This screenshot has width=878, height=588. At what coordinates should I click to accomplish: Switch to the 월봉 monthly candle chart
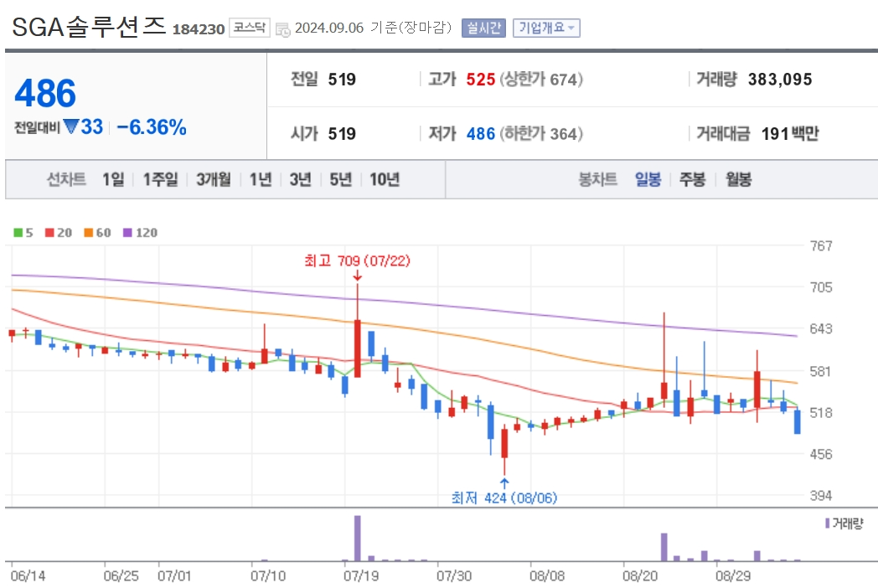pyautogui.click(x=739, y=179)
